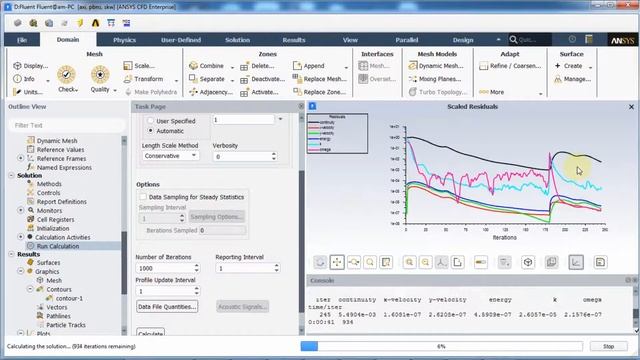Expand the Monitors tree node
The height and width of the screenshot is (360, 640).
[x=21, y=210]
